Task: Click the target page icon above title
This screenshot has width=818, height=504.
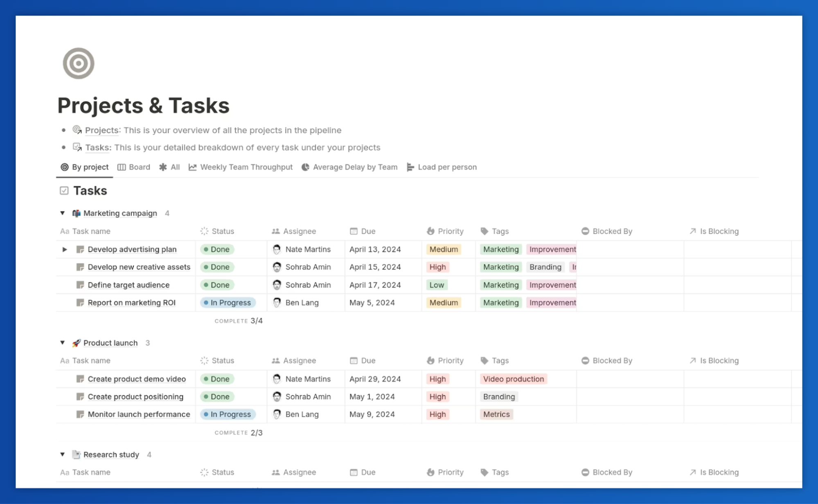Action: pos(78,63)
